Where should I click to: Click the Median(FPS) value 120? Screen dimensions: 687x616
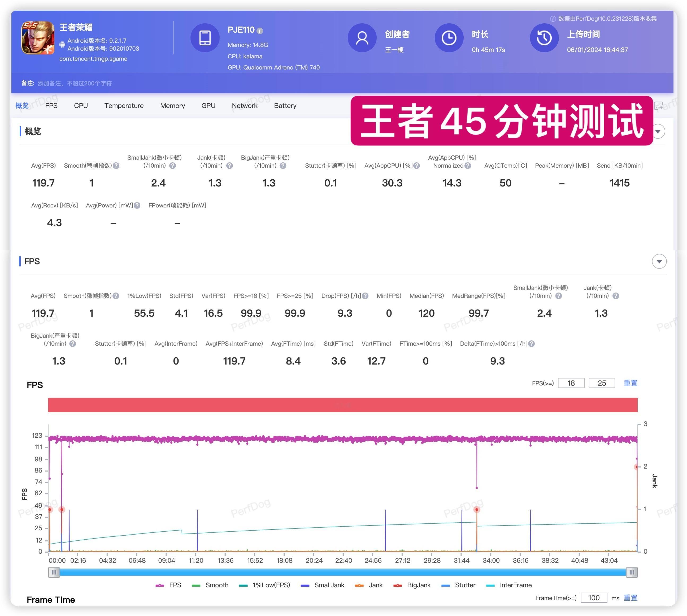click(x=427, y=313)
